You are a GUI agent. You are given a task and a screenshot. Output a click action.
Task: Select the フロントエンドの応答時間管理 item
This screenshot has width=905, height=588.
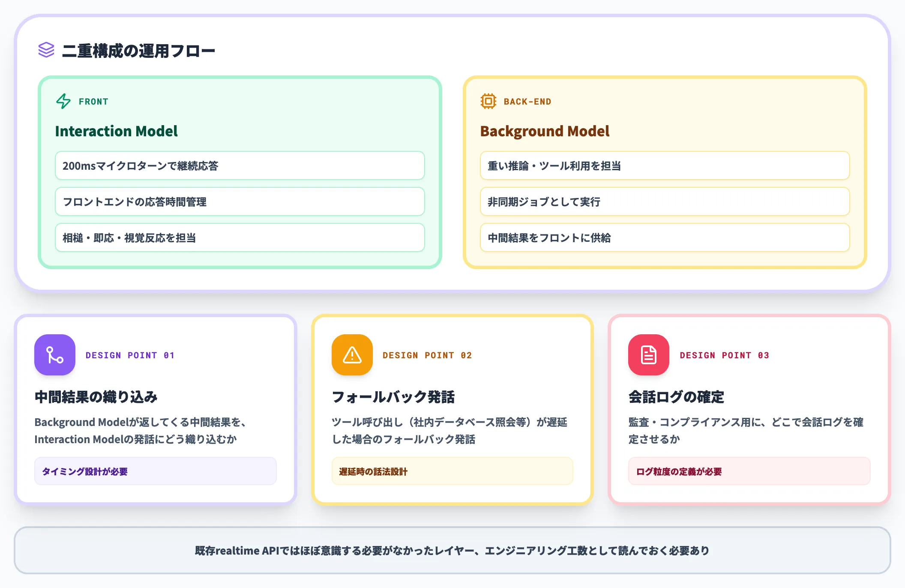[x=240, y=201]
